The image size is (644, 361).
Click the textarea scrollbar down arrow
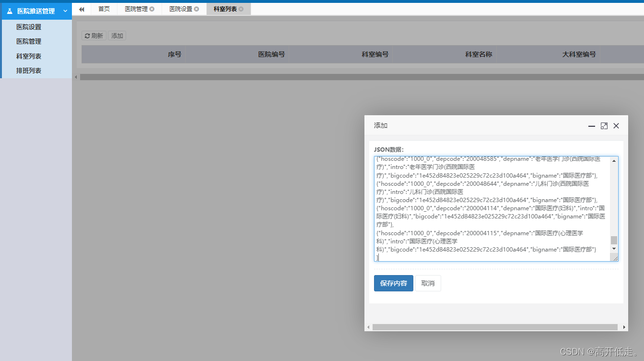click(614, 249)
